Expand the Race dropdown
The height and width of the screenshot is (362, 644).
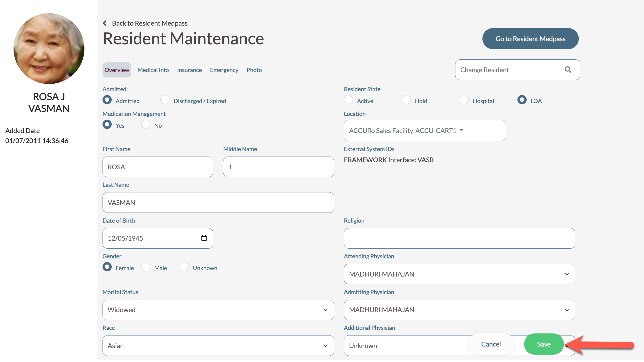tap(218, 346)
